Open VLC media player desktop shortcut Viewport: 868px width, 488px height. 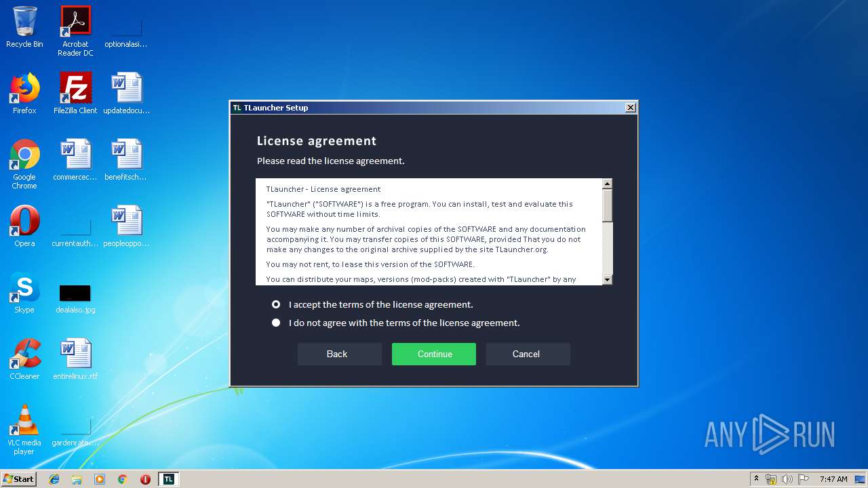pyautogui.click(x=24, y=430)
